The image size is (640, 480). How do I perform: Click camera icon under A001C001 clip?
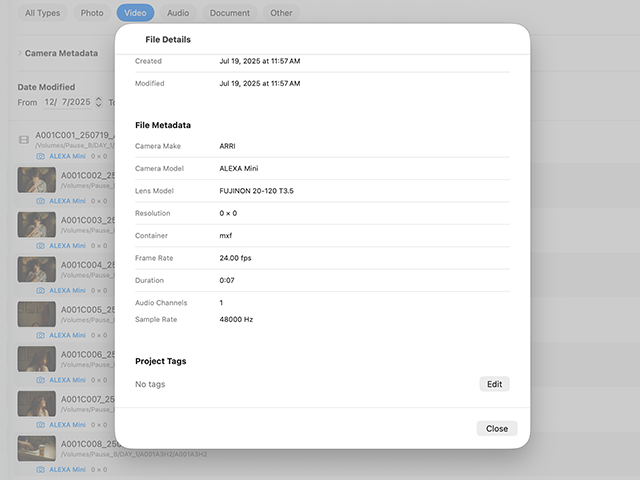point(40,156)
